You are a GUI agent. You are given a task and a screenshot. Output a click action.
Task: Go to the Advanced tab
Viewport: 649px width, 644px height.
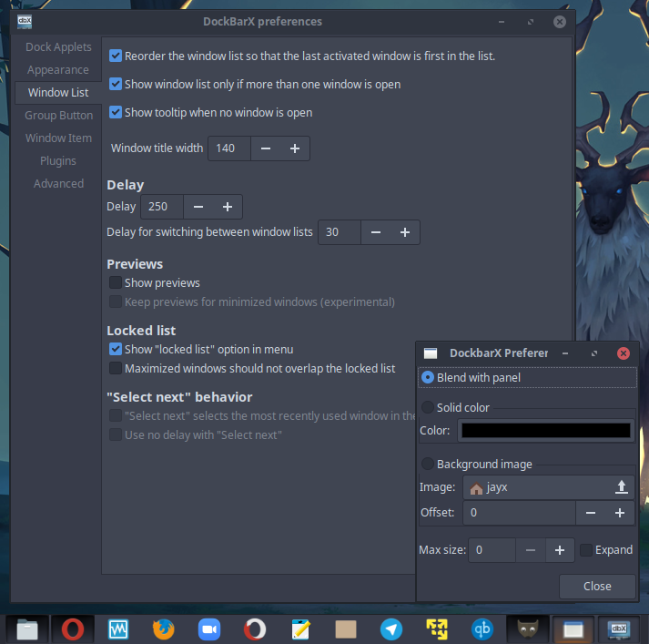click(x=58, y=183)
